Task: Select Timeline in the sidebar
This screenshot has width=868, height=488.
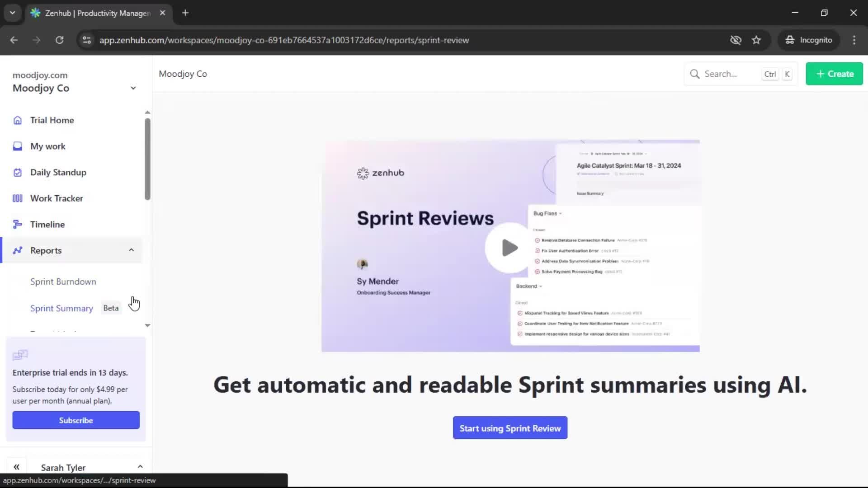Action: coord(47,224)
